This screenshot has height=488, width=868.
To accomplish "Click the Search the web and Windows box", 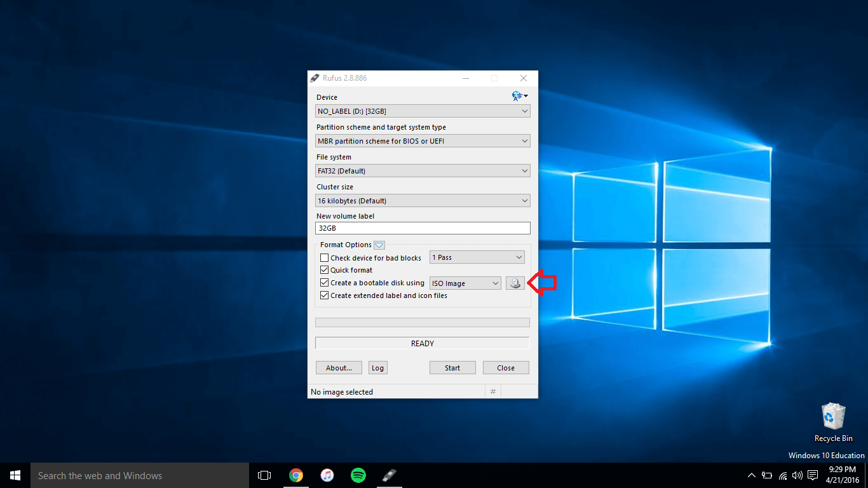I will coord(140,475).
